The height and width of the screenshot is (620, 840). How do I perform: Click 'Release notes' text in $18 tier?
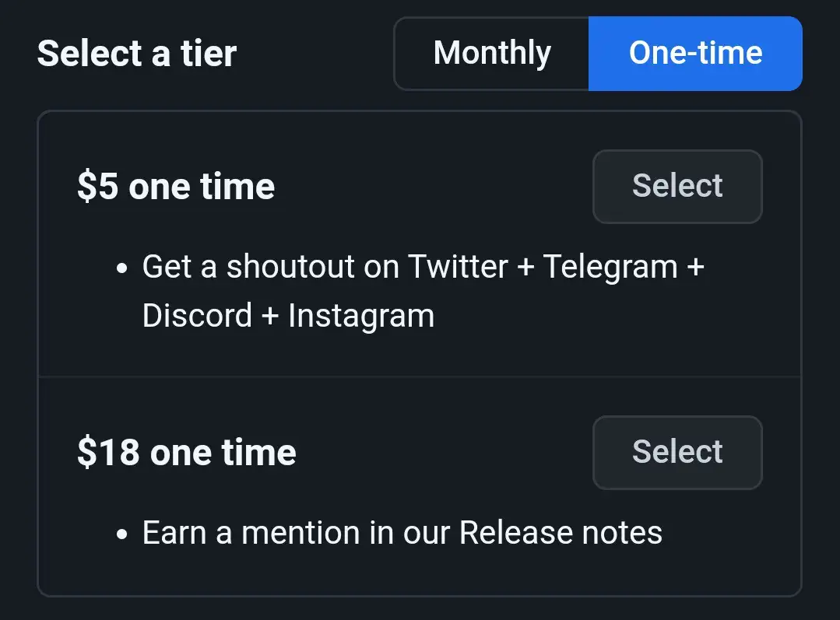(561, 533)
